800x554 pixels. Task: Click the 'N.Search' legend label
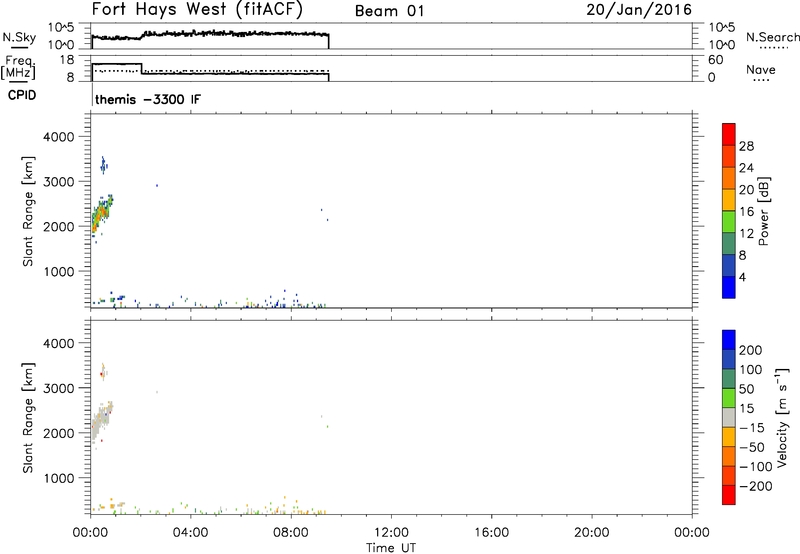[x=773, y=37]
